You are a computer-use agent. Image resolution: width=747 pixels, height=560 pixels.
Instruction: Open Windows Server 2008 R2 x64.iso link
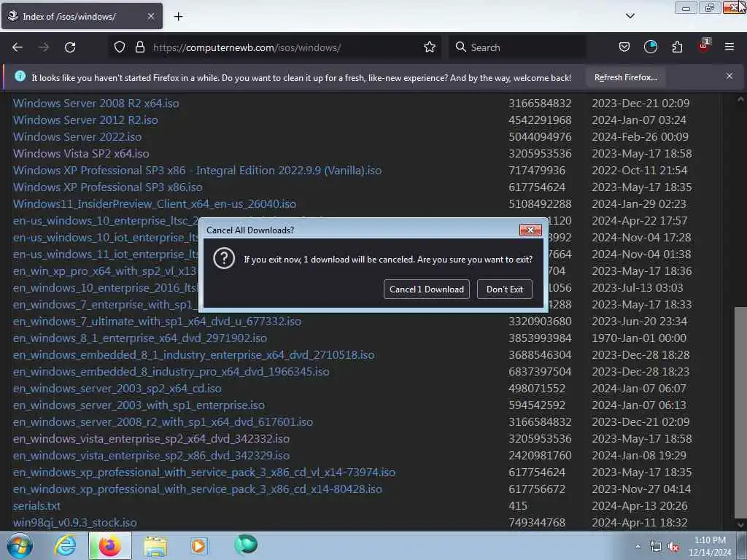coord(96,104)
